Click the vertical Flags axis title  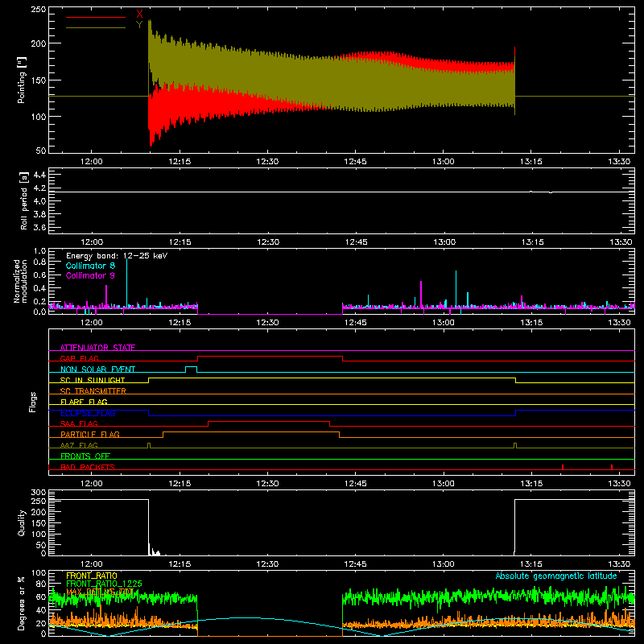33,402
